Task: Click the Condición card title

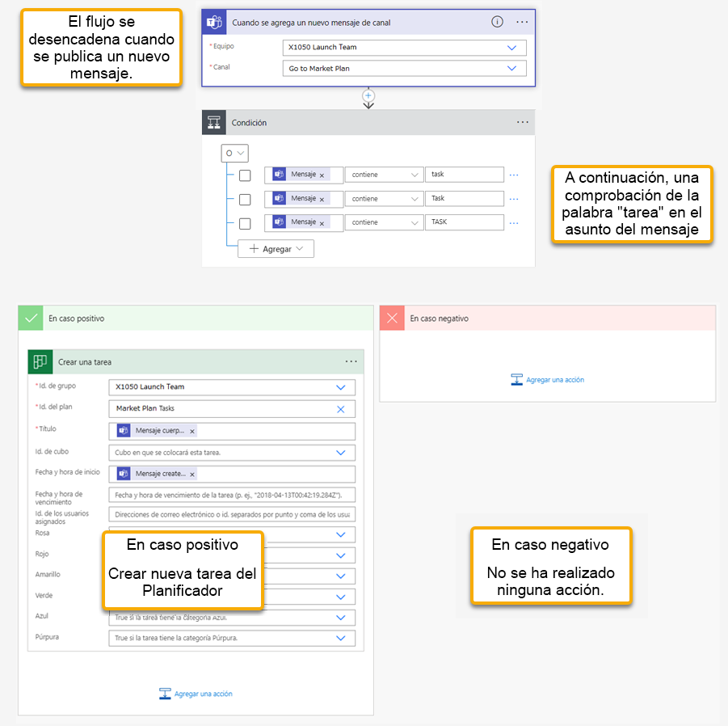Action: (249, 123)
